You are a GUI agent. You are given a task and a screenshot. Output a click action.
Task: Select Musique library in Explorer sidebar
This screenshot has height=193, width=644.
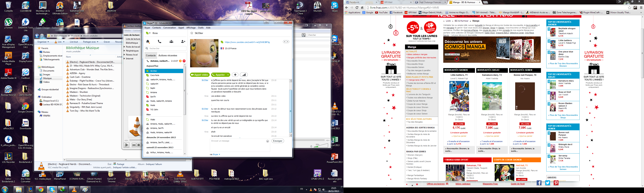(47, 78)
